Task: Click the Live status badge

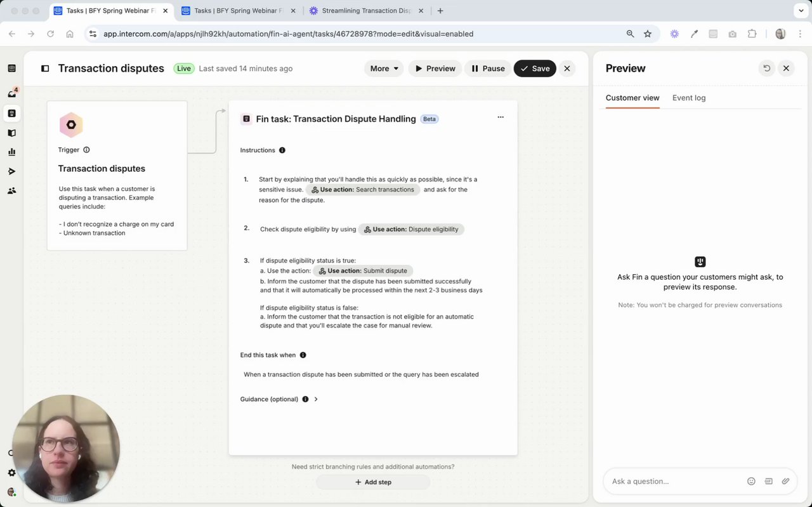Action: tap(184, 69)
